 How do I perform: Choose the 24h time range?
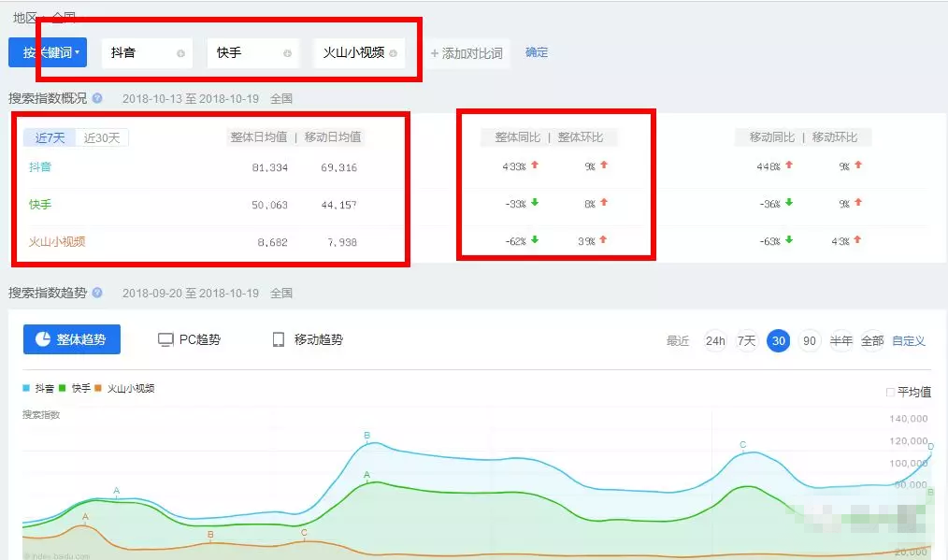[715, 341]
